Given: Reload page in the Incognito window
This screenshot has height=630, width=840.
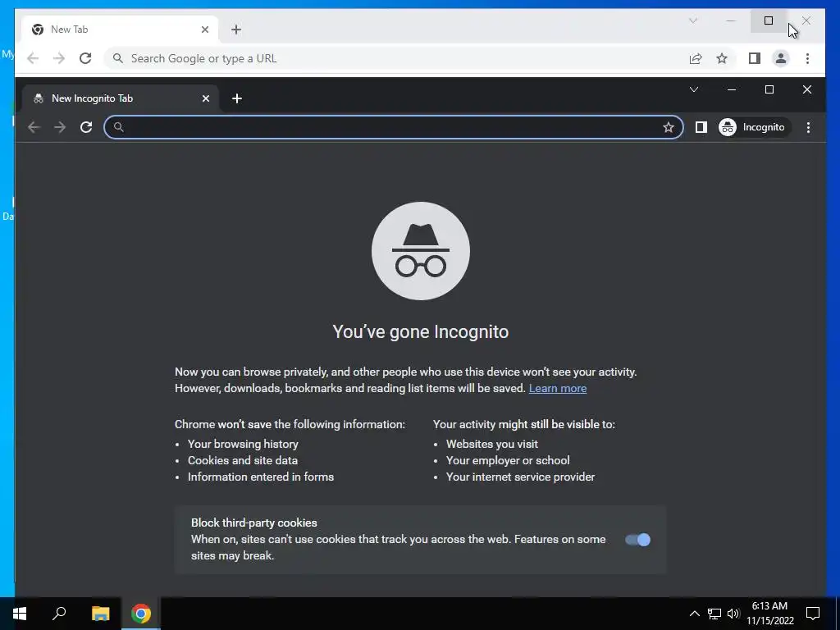Looking at the screenshot, I should (86, 127).
